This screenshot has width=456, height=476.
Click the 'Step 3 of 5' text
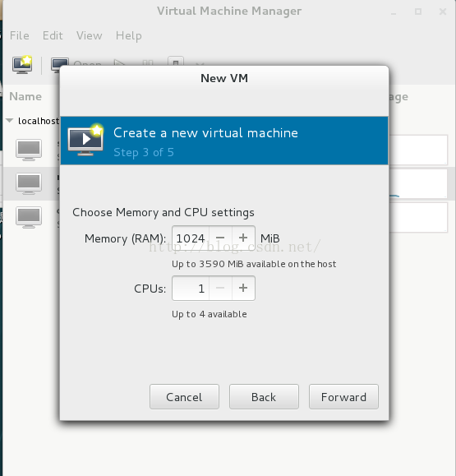[144, 152]
